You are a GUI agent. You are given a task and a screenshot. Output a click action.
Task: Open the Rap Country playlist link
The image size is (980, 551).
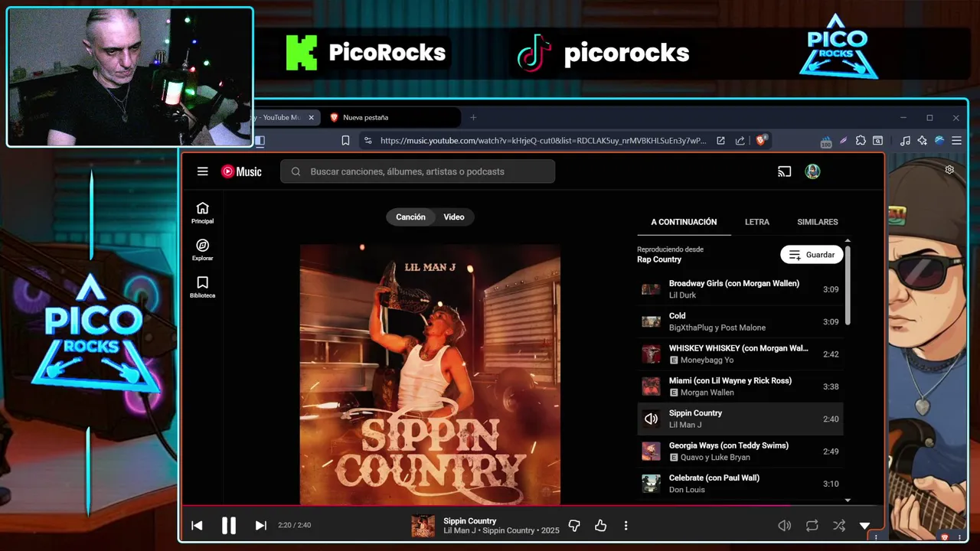(x=659, y=259)
